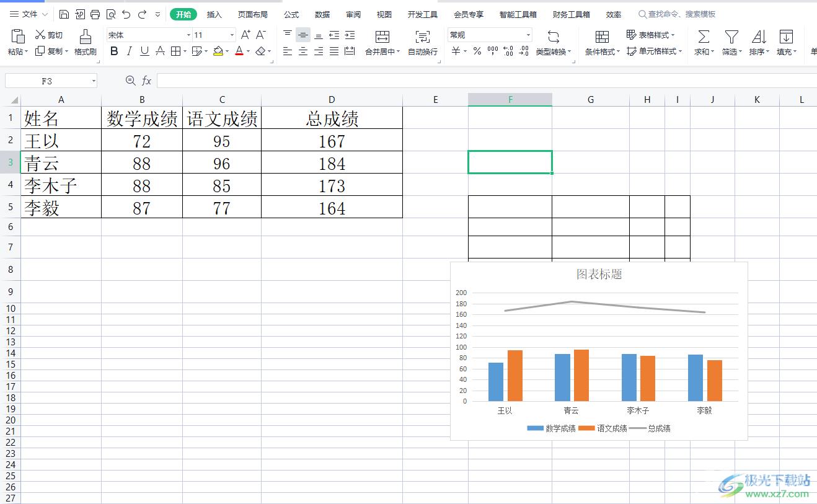Increase indent of cell text
This screenshot has height=504, width=817.
click(350, 35)
